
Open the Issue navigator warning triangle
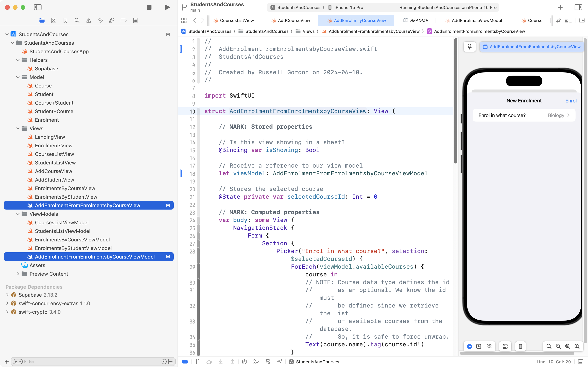pos(88,20)
